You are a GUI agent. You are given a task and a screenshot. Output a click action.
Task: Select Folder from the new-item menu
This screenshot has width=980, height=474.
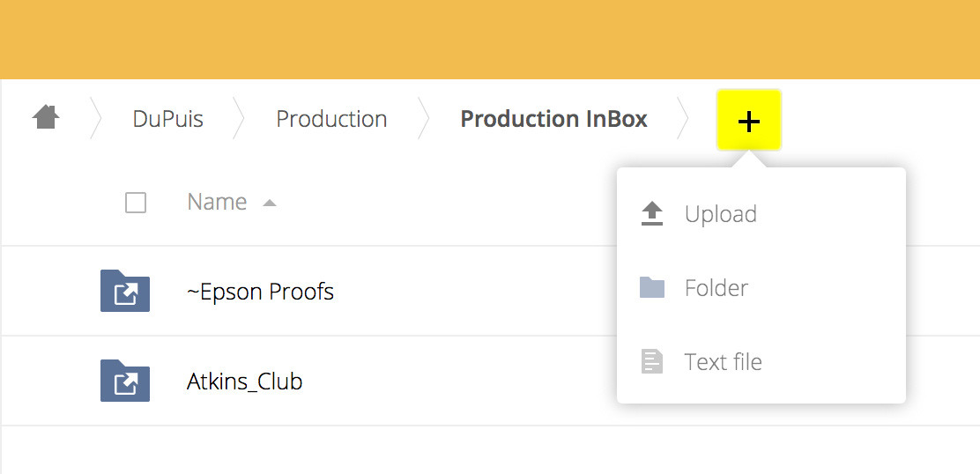click(716, 288)
